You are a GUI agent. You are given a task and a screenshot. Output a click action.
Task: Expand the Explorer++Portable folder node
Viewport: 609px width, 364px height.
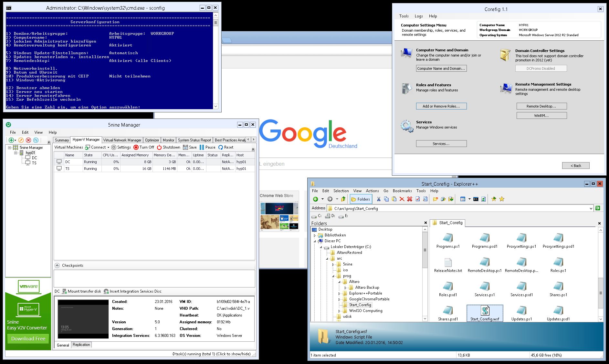coord(339,294)
